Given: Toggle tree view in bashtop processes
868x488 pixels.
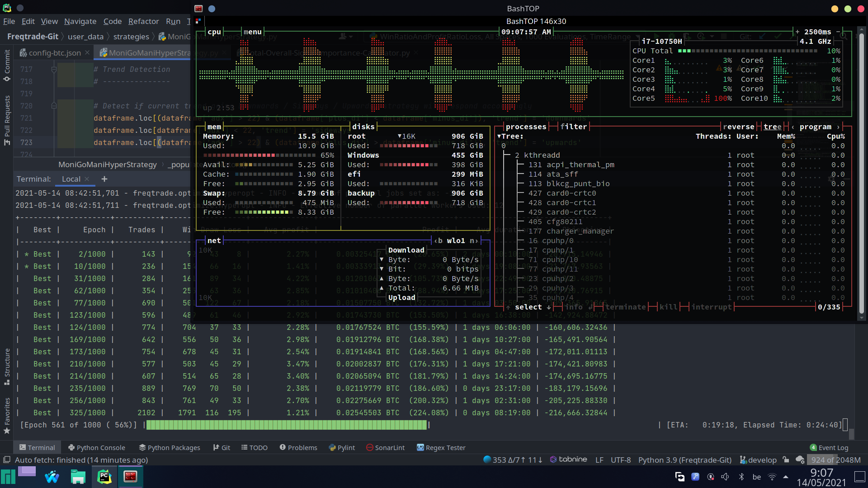Looking at the screenshot, I should 773,127.
